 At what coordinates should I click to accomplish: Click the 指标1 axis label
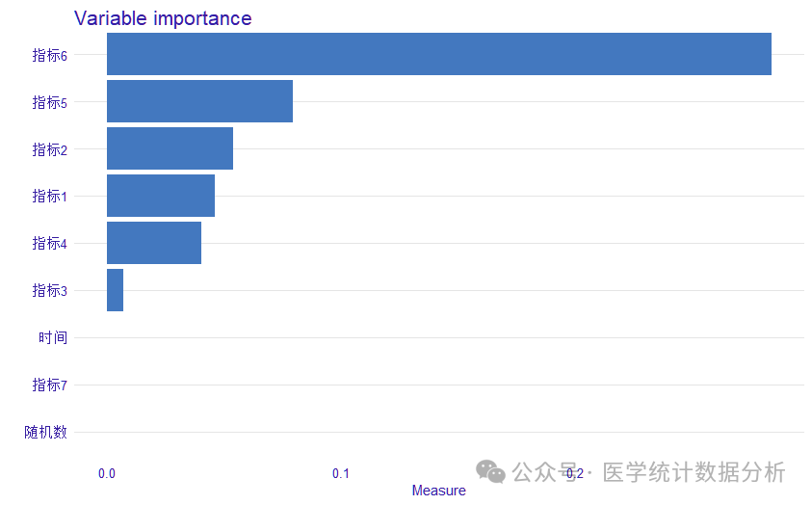point(50,196)
